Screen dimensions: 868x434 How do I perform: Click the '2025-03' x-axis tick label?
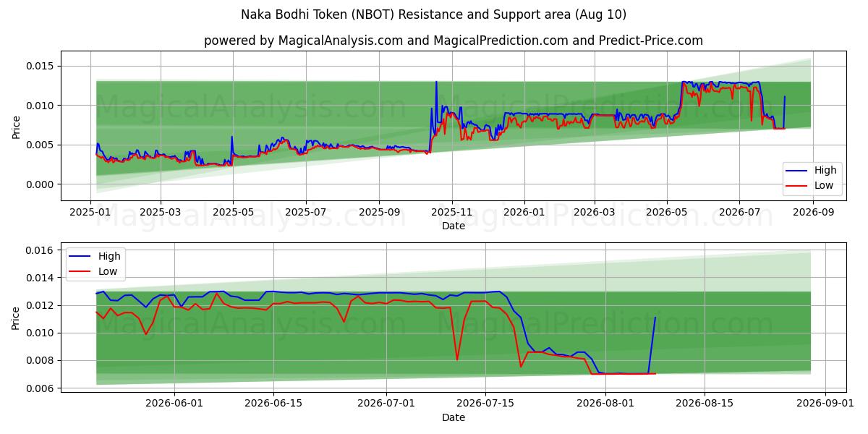pyautogui.click(x=160, y=213)
